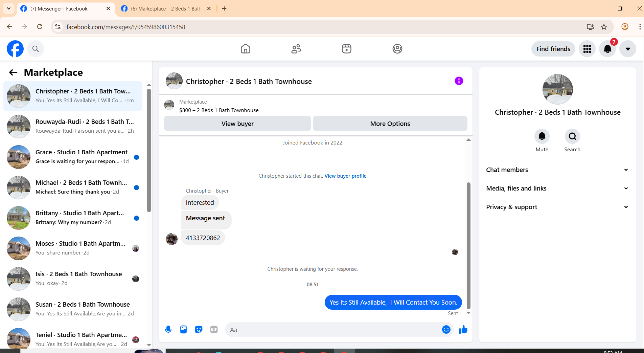Click the address bar URL

(125, 27)
